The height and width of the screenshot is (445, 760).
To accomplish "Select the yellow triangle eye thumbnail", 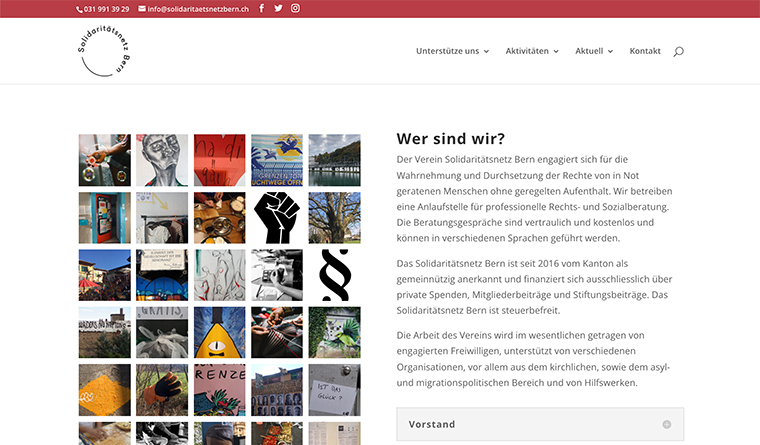I will click(x=219, y=333).
